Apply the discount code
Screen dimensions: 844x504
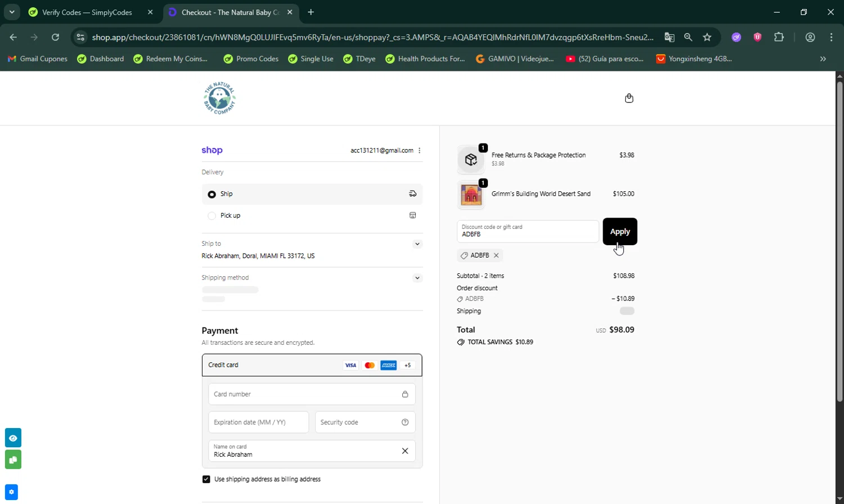click(620, 231)
